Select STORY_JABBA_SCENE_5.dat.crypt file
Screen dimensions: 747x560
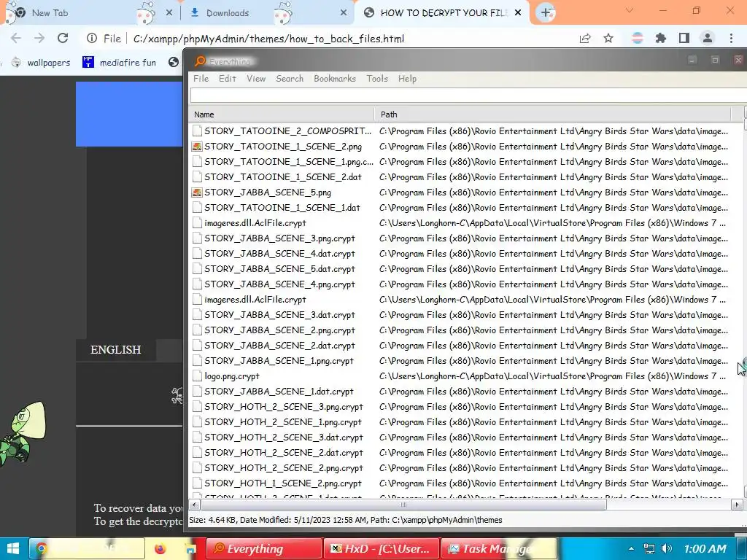pyautogui.click(x=279, y=269)
